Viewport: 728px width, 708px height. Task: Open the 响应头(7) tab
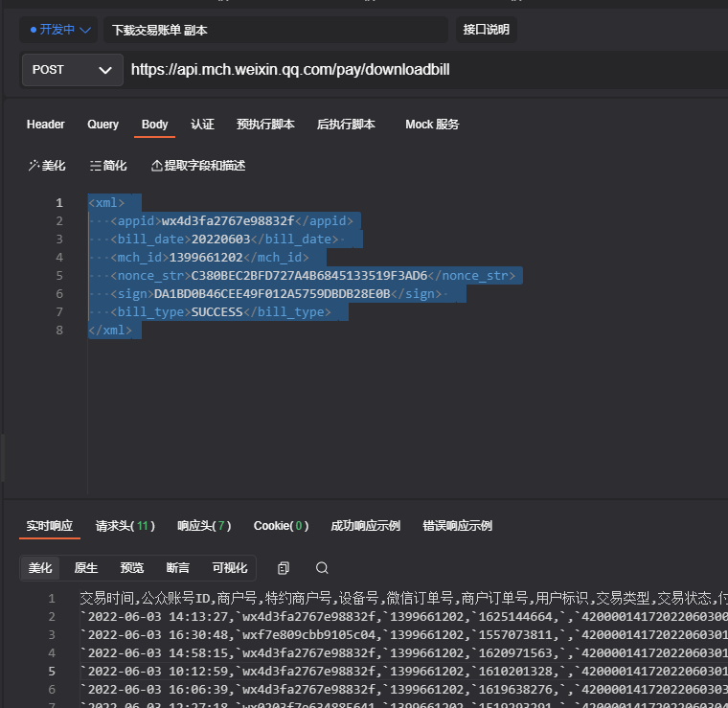[x=204, y=526]
